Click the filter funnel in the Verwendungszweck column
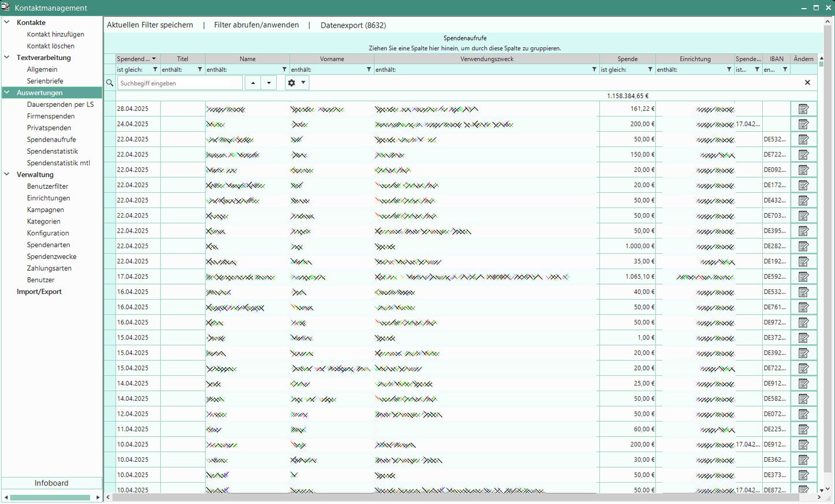The image size is (835, 504). point(594,70)
